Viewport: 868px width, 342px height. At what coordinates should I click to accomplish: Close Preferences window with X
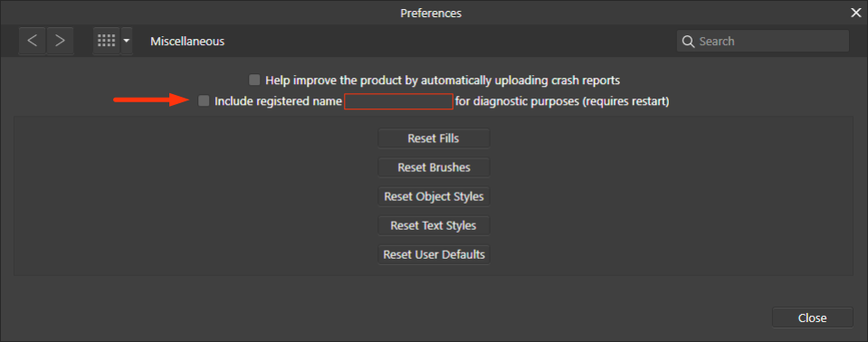point(856,13)
